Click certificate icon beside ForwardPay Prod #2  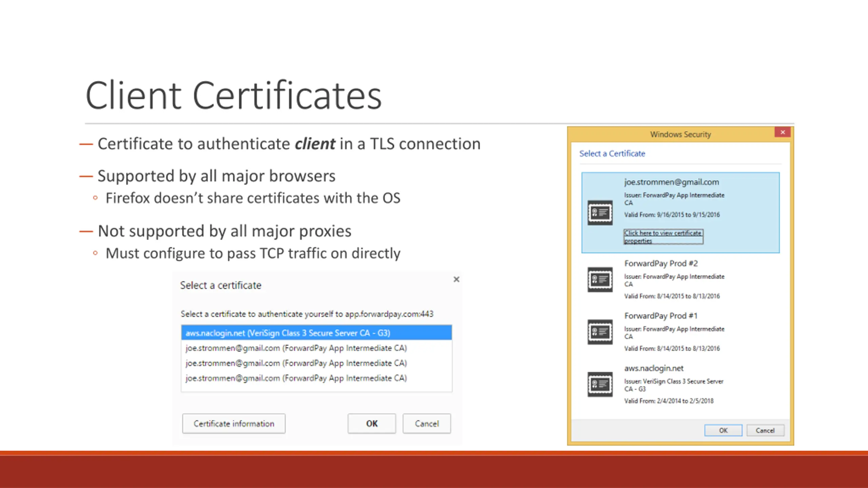point(600,280)
